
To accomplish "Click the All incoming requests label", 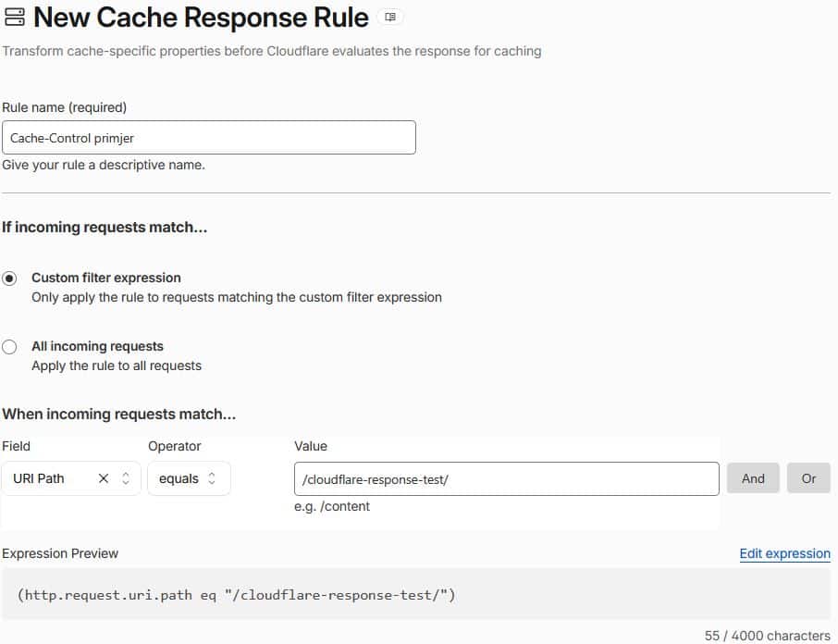I will (97, 346).
